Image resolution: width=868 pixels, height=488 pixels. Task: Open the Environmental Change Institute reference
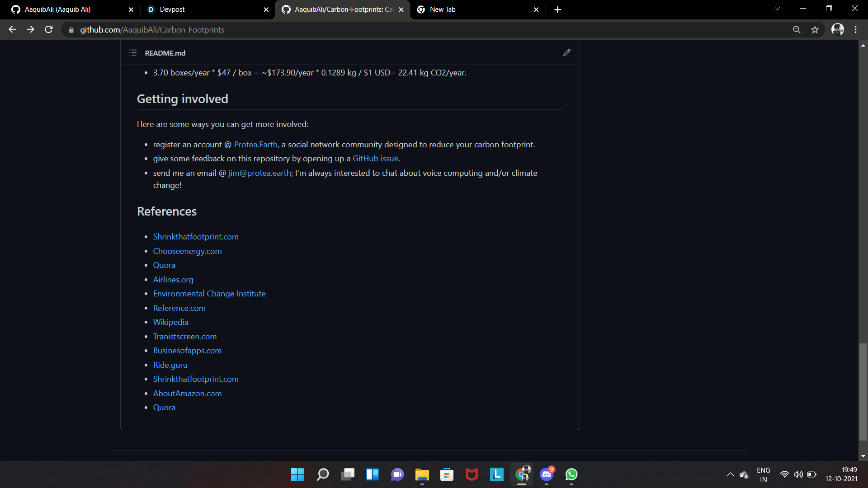209,294
